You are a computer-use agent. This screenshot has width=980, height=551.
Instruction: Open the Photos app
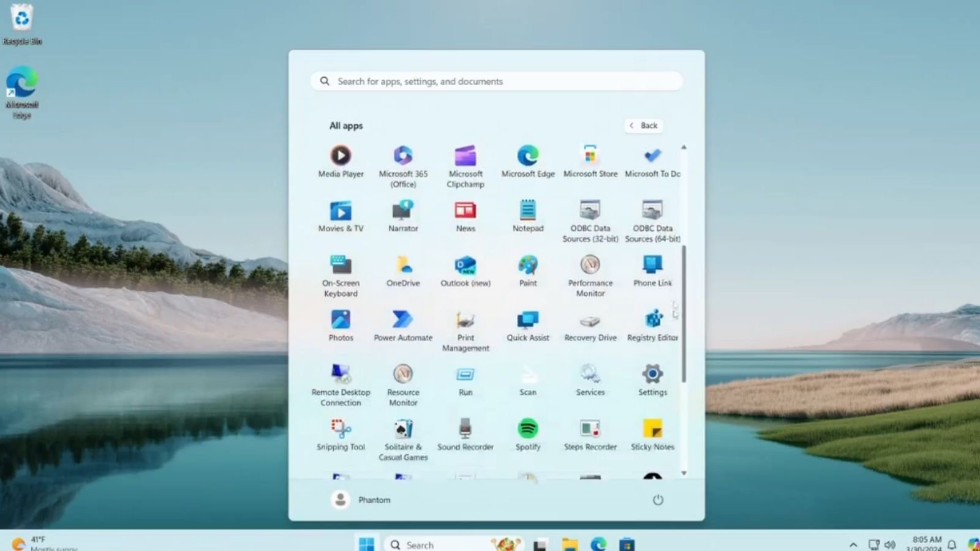click(x=341, y=325)
